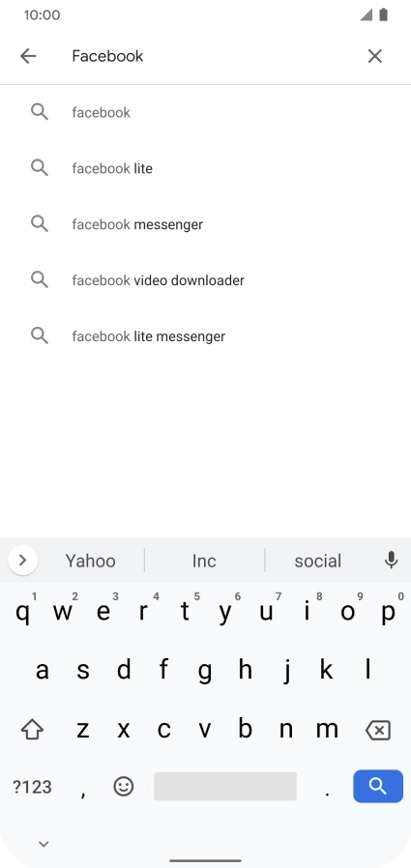Screen dimensions: 411x868
Task: Tap the blue search key on keyboard
Action: click(x=378, y=786)
